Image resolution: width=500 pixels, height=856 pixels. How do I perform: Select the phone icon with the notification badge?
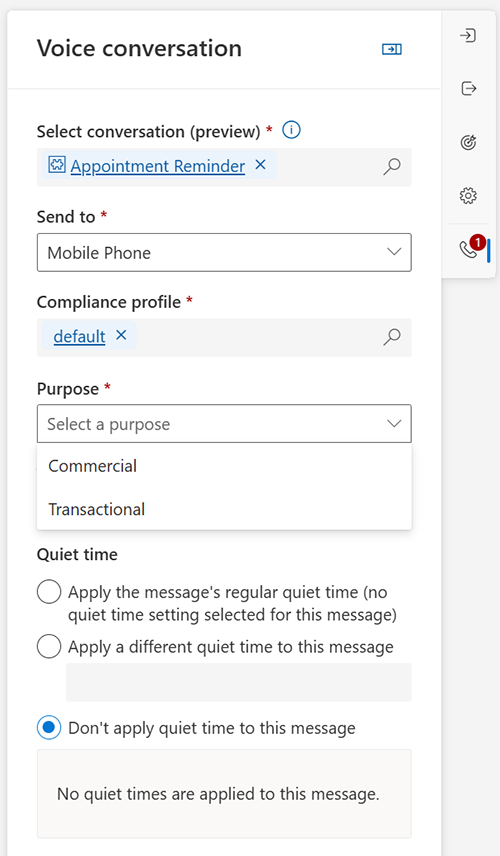coord(469,249)
